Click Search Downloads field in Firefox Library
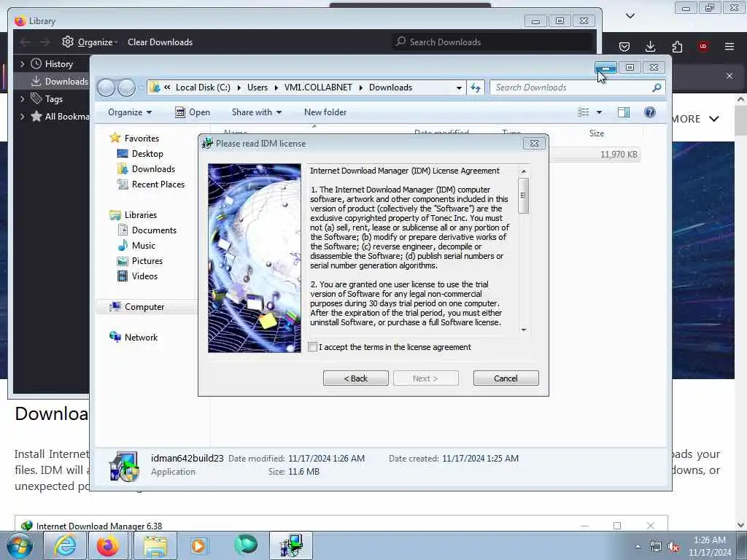The width and height of the screenshot is (747, 560). [x=492, y=42]
